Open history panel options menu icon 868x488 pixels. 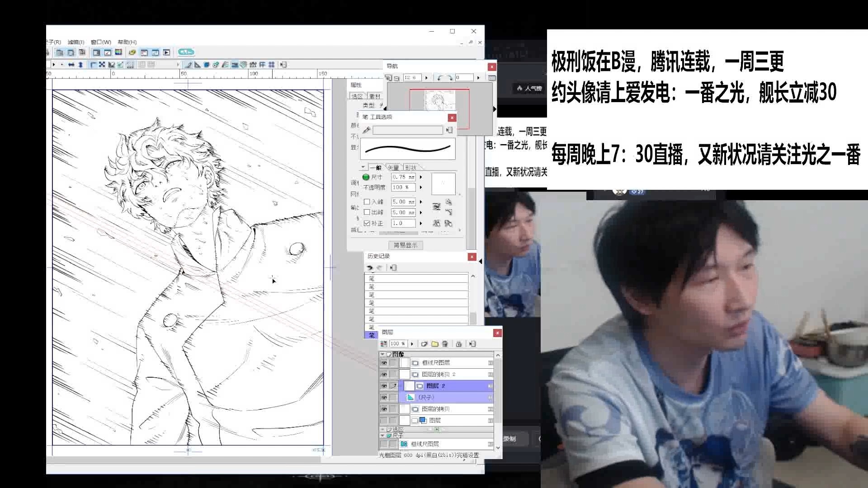(x=393, y=268)
